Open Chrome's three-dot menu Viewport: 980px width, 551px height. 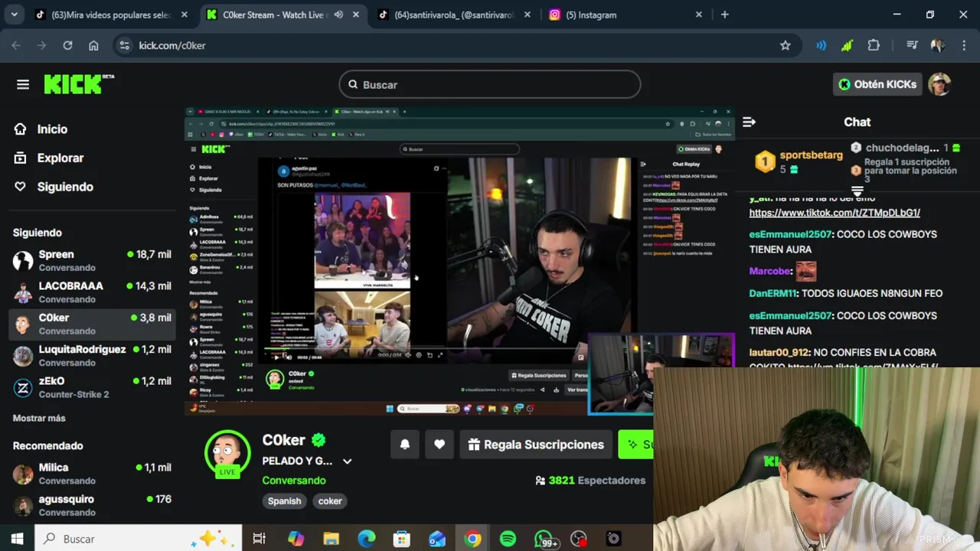(x=963, y=45)
